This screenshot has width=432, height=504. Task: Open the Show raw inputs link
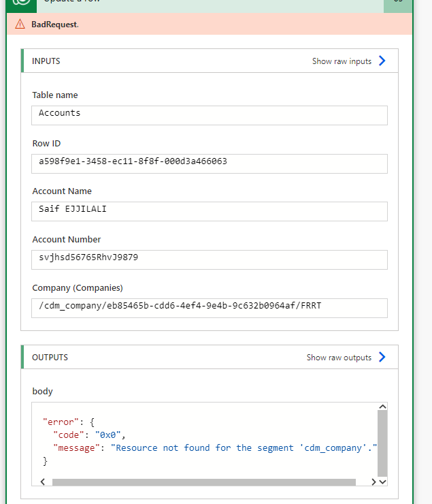[342, 61]
